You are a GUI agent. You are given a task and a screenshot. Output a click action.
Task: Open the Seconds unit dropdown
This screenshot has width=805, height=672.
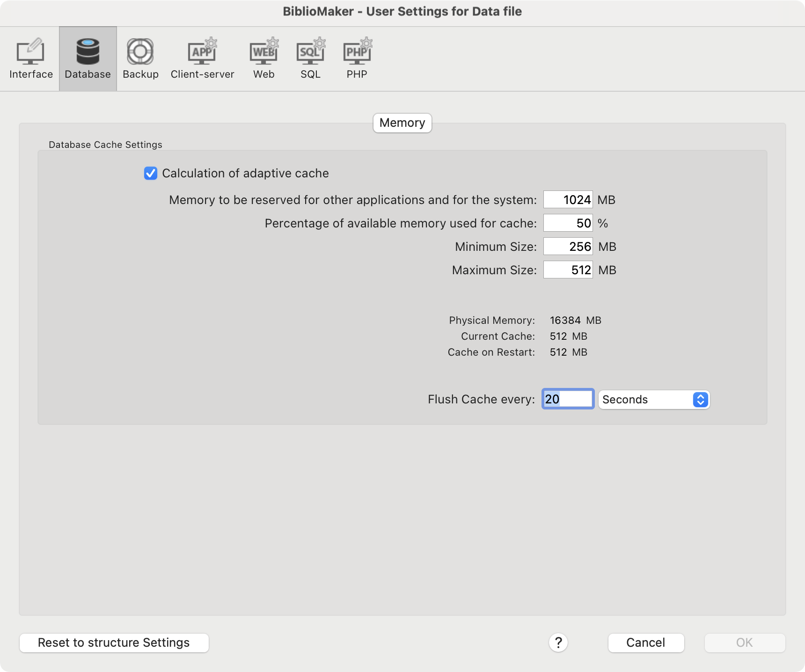[654, 400]
